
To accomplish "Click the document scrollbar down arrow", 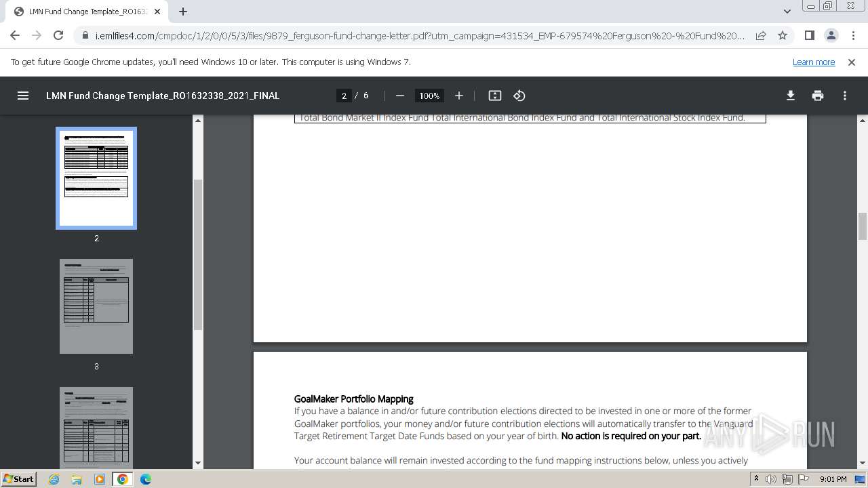I will 863,464.
